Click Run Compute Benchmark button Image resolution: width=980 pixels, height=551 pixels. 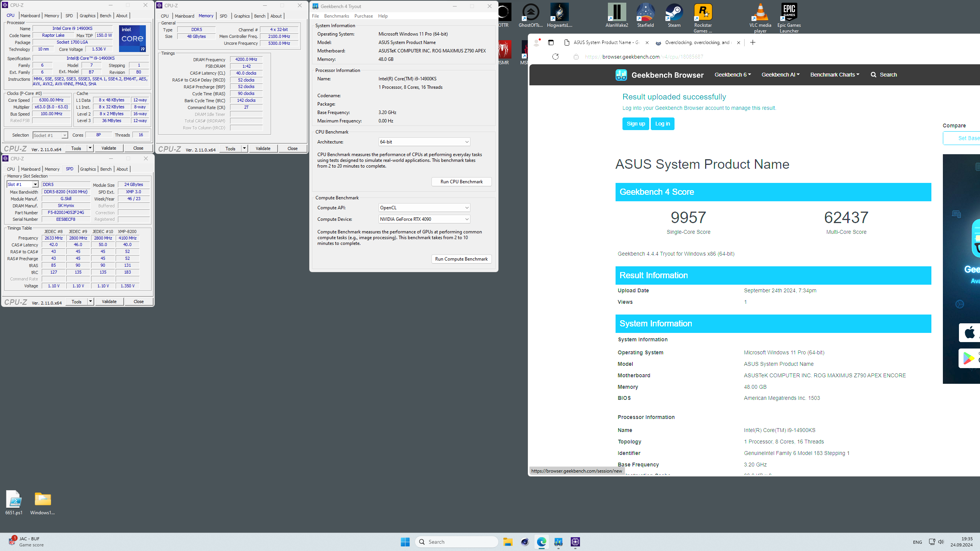461,259
